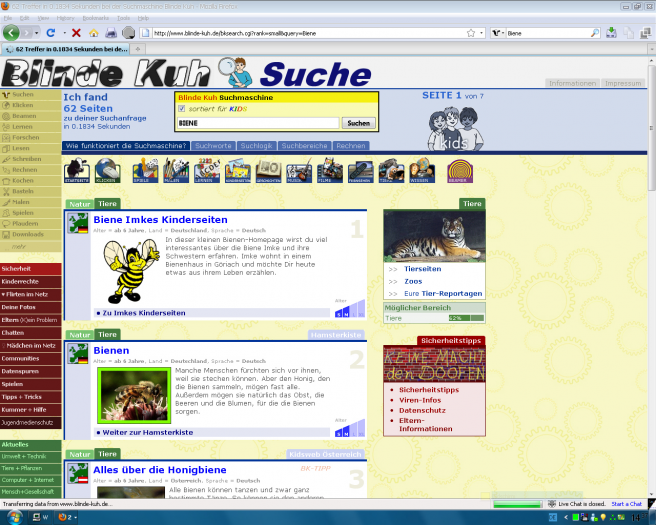Show hidden system tray icons arrow
This screenshot has height=525, width=656.
(x=566, y=517)
